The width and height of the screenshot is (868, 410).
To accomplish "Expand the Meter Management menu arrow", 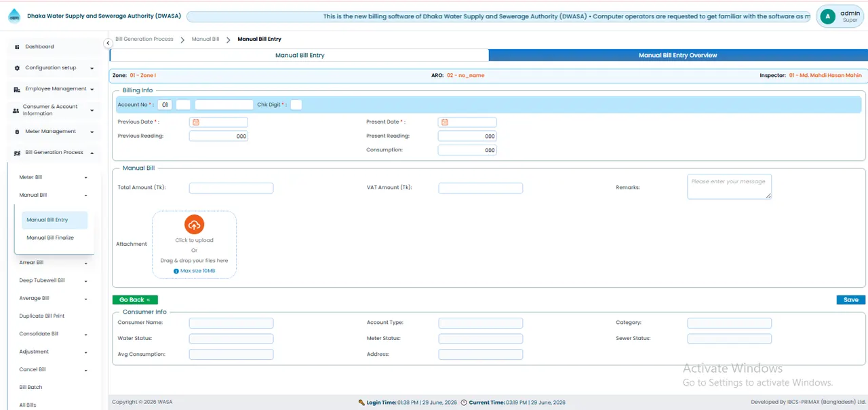I will [x=92, y=132].
